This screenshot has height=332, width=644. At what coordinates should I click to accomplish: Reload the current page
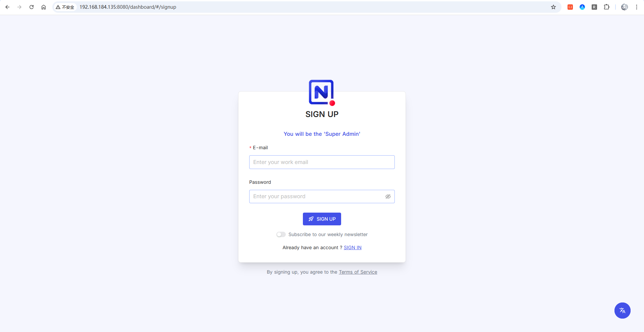pyautogui.click(x=32, y=7)
